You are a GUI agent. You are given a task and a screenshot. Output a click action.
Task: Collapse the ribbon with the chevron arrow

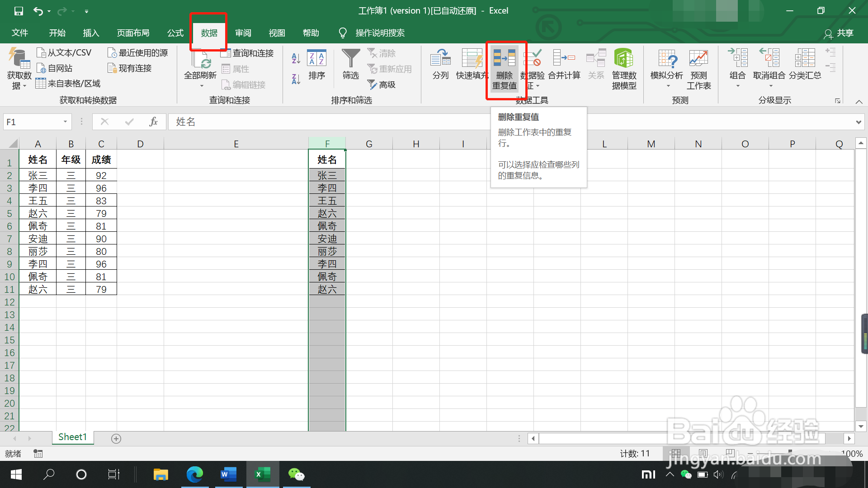click(x=859, y=102)
